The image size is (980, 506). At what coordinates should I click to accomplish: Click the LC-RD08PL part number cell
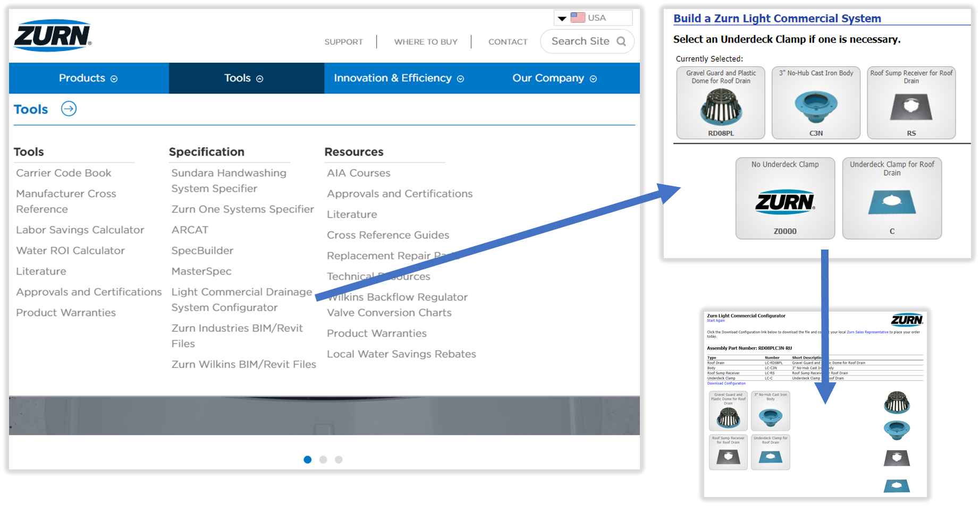click(773, 363)
